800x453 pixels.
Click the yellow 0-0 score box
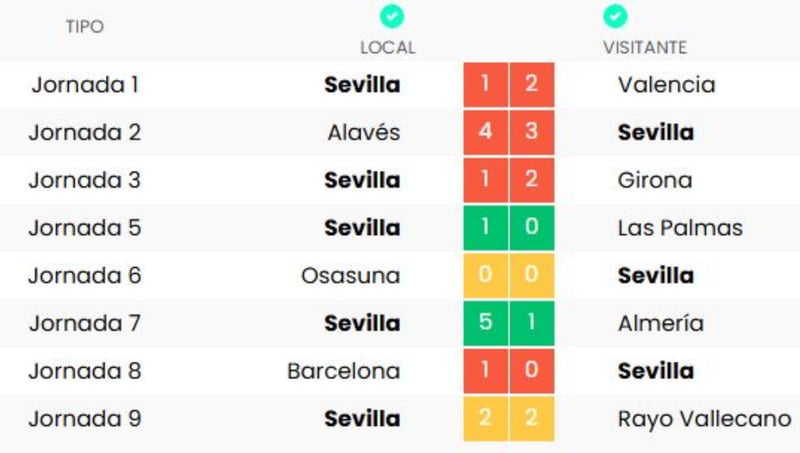coord(508,276)
